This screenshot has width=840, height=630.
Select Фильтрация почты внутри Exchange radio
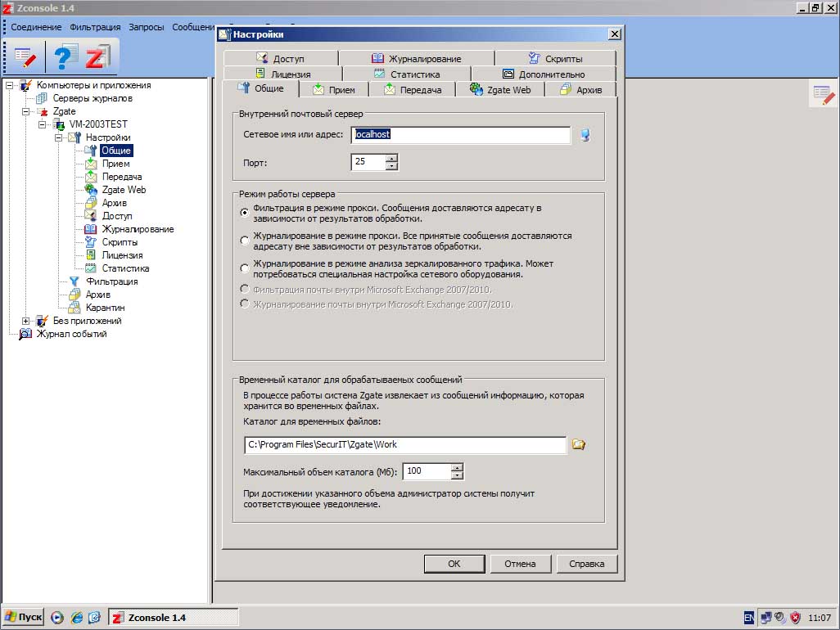[245, 289]
